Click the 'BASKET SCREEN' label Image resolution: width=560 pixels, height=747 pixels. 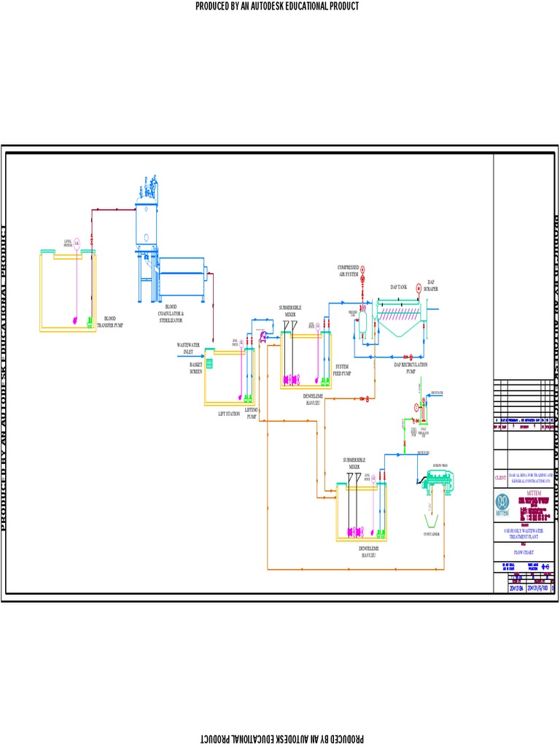195,368
